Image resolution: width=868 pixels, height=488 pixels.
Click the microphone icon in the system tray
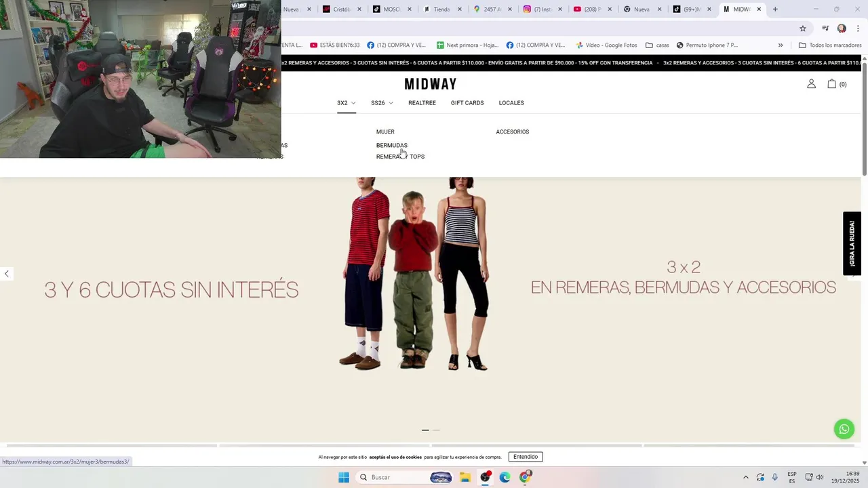pos(775,477)
